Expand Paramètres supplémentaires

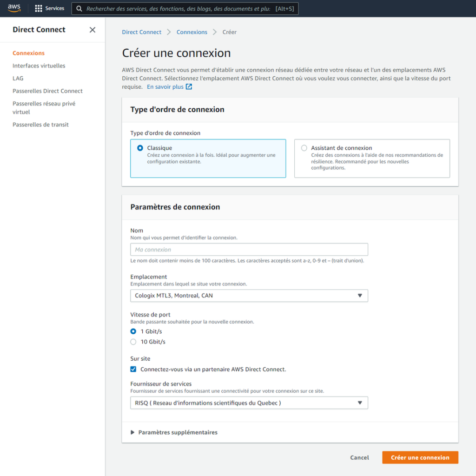click(x=174, y=432)
